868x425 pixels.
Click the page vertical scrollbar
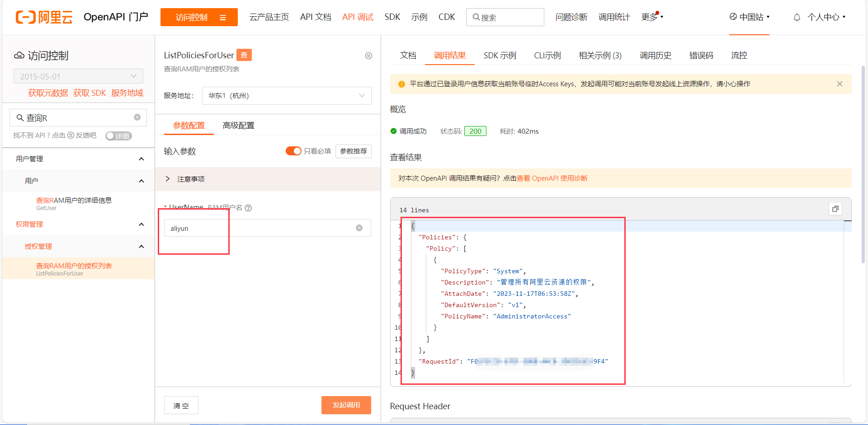863,165
